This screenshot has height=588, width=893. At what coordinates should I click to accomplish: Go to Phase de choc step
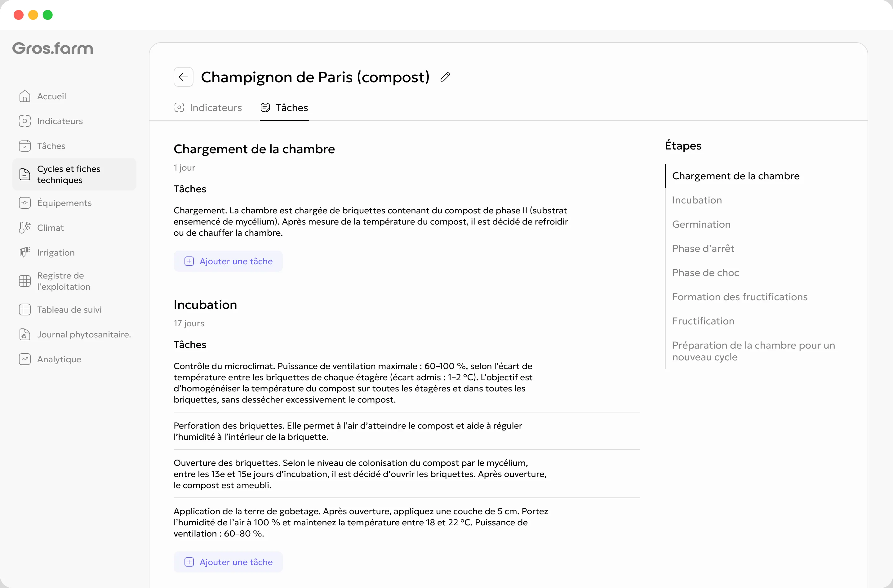click(705, 273)
